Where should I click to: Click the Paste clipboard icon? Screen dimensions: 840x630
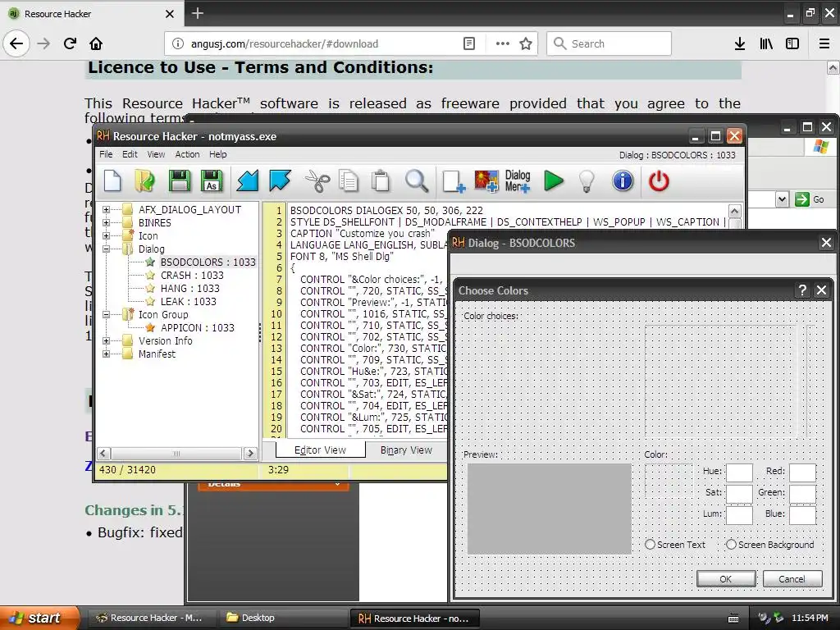(381, 181)
